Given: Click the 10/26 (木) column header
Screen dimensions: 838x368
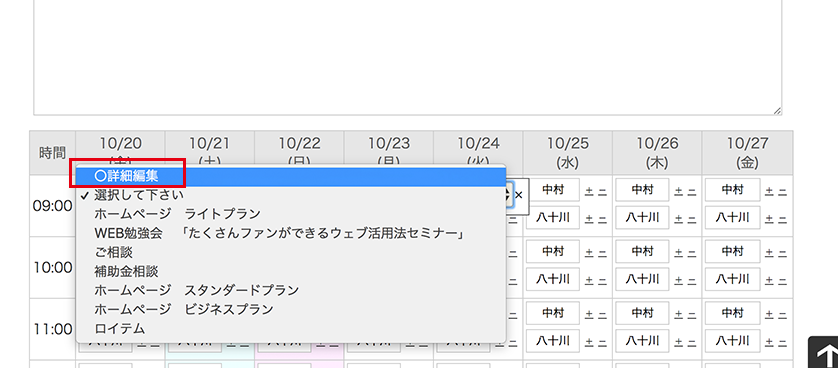Looking at the screenshot, I should pyautogui.click(x=657, y=153).
